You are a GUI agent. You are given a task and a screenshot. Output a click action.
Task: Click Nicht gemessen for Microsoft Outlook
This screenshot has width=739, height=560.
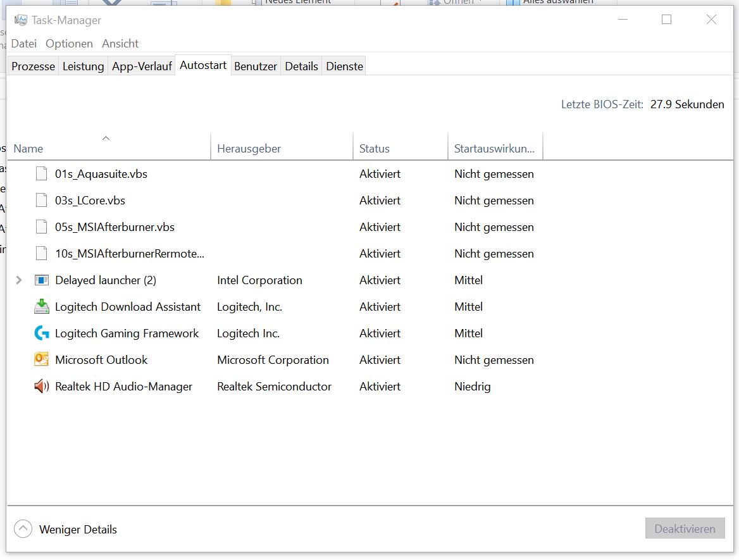tap(494, 360)
